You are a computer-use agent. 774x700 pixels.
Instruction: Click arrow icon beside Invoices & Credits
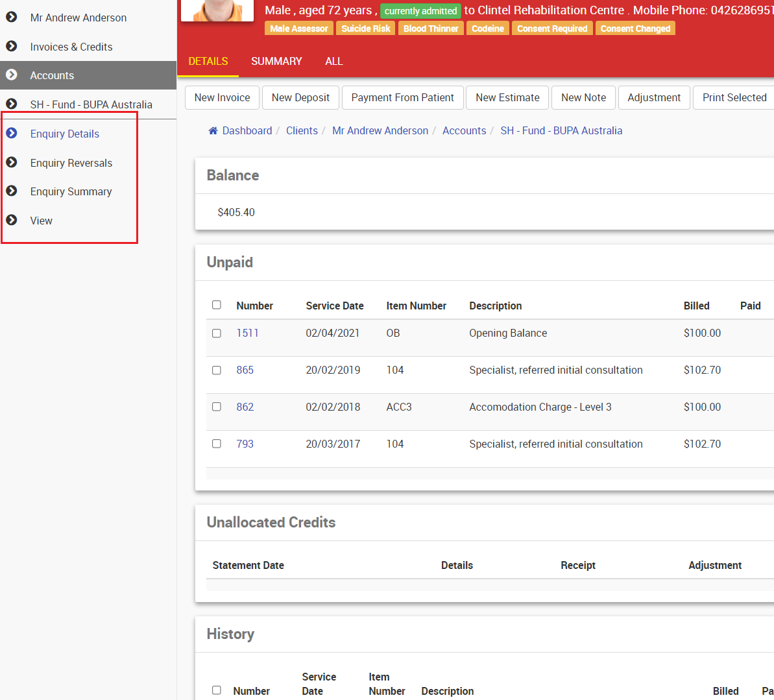12,47
